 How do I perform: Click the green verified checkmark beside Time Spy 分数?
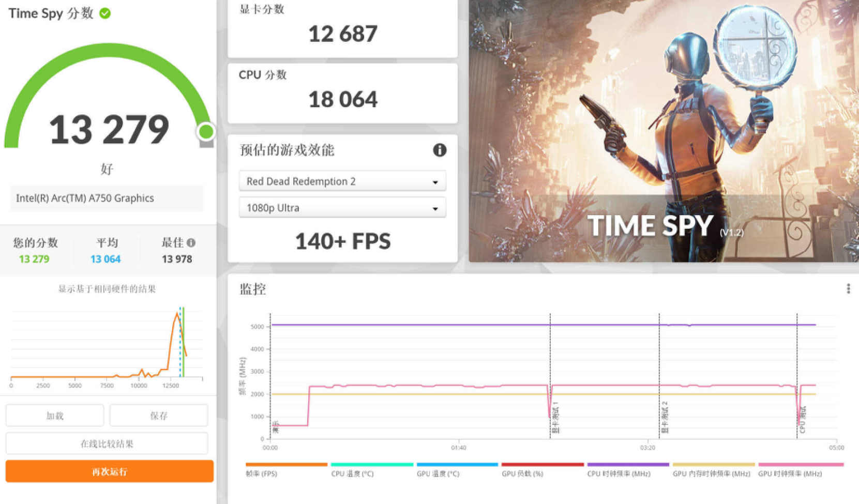pyautogui.click(x=105, y=13)
